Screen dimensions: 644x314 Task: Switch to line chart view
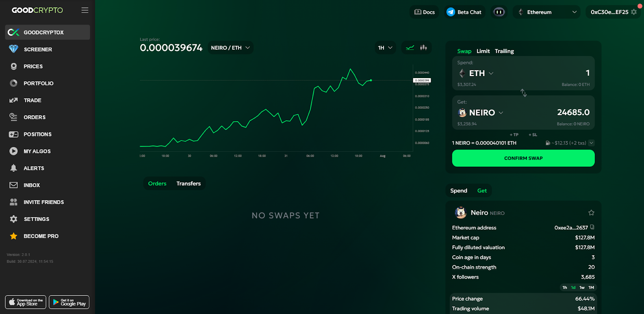tap(410, 48)
